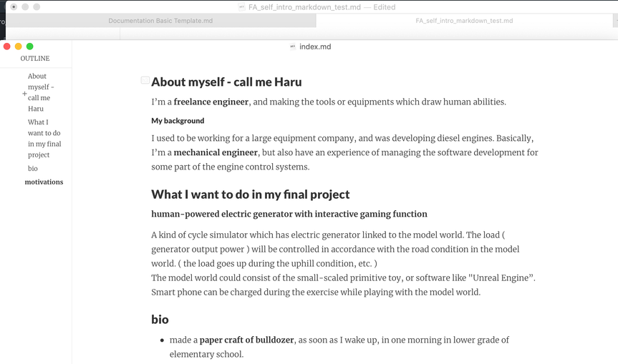Click the 'What I want to do in my final project' heading
The width and height of the screenshot is (618, 364).
[x=250, y=195]
